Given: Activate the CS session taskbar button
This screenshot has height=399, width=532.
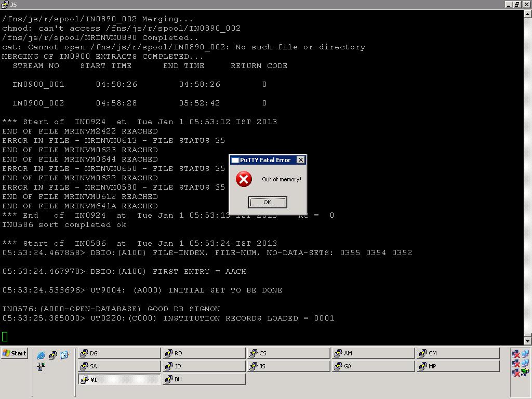Looking at the screenshot, I should pos(288,353).
